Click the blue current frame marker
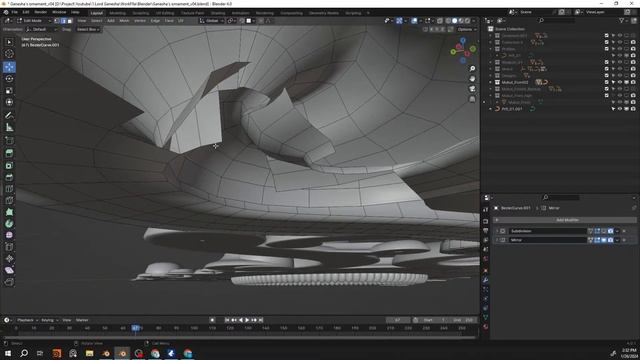 (136, 328)
